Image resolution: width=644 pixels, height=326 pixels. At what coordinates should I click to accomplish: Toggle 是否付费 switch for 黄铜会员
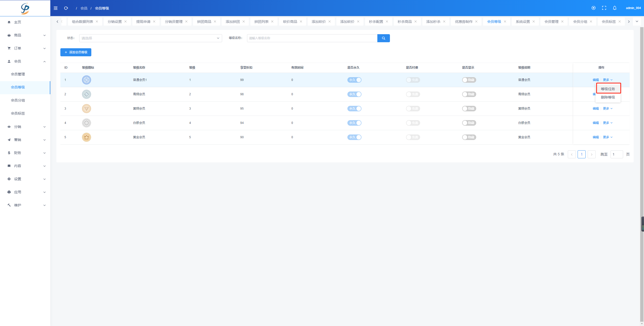(x=413, y=109)
